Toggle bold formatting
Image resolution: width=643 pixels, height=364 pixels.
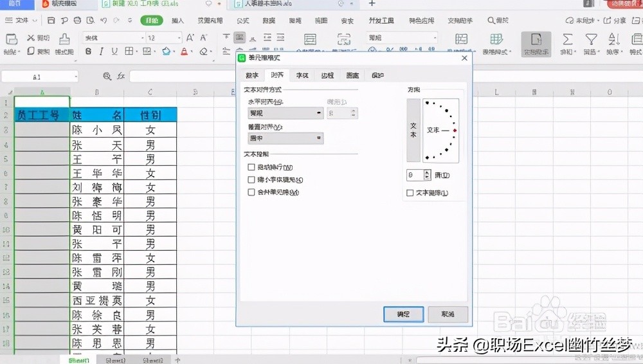88,51
